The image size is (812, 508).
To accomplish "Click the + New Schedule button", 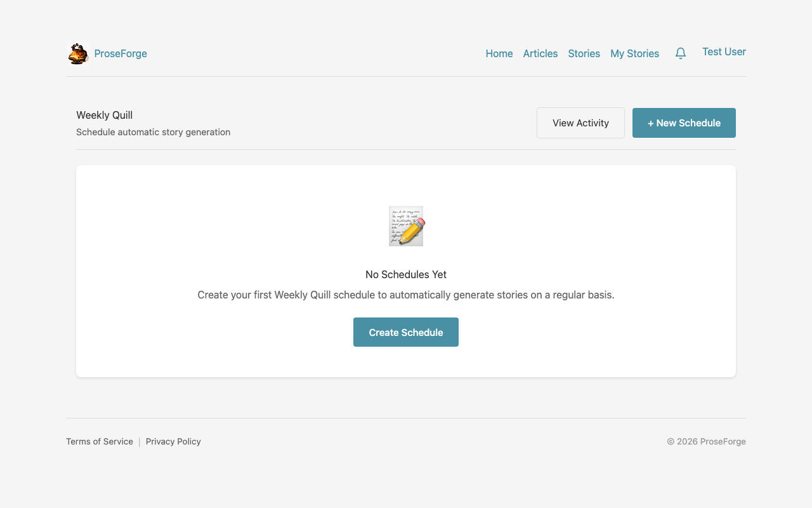I will point(684,123).
